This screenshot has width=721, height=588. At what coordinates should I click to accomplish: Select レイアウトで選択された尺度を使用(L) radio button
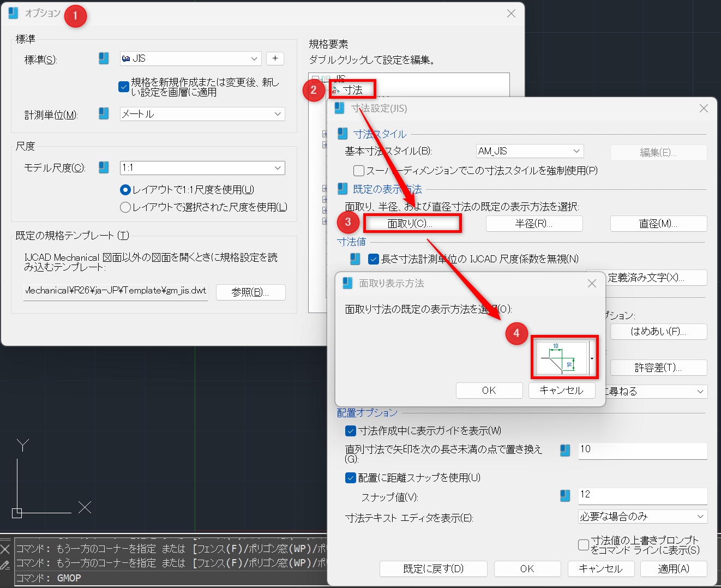(125, 207)
